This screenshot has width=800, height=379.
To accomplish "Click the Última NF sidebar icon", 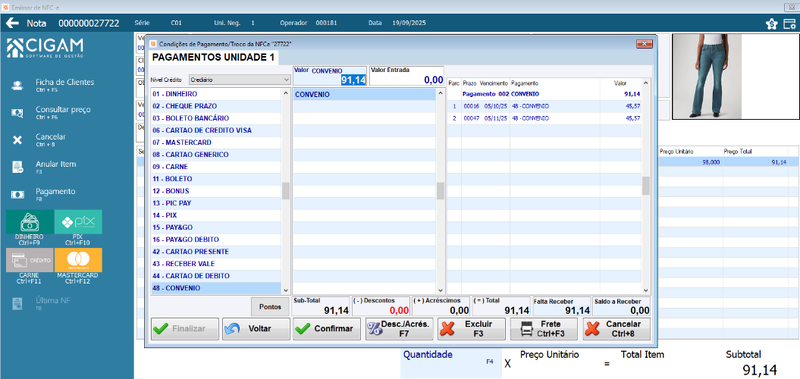I will click(x=17, y=304).
